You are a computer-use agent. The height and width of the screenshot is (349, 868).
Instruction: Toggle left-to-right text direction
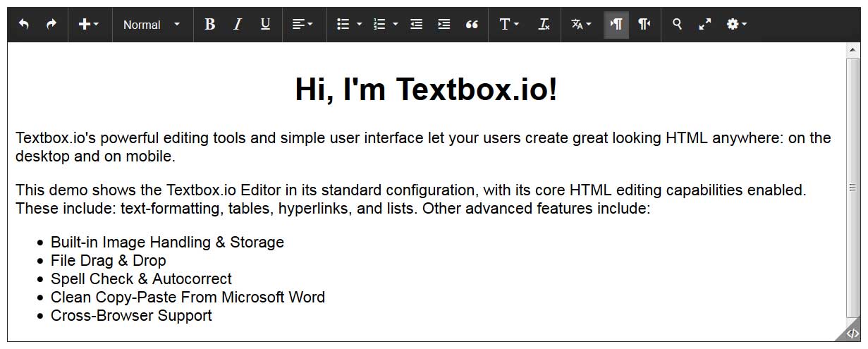click(616, 24)
